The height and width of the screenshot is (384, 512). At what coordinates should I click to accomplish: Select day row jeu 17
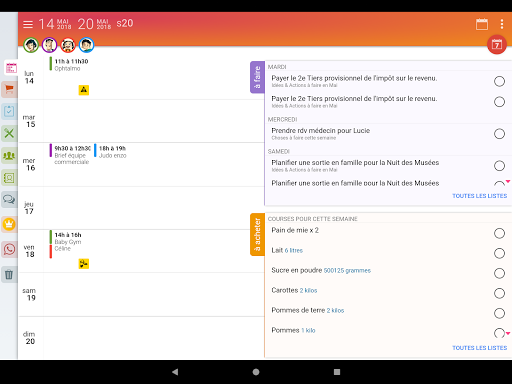pyautogui.click(x=141, y=208)
